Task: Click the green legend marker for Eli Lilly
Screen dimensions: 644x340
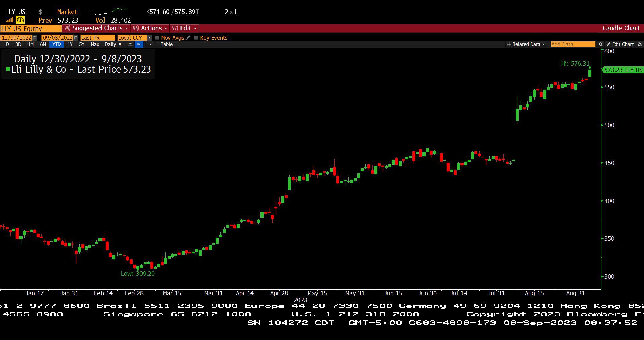Action: [x=8, y=69]
